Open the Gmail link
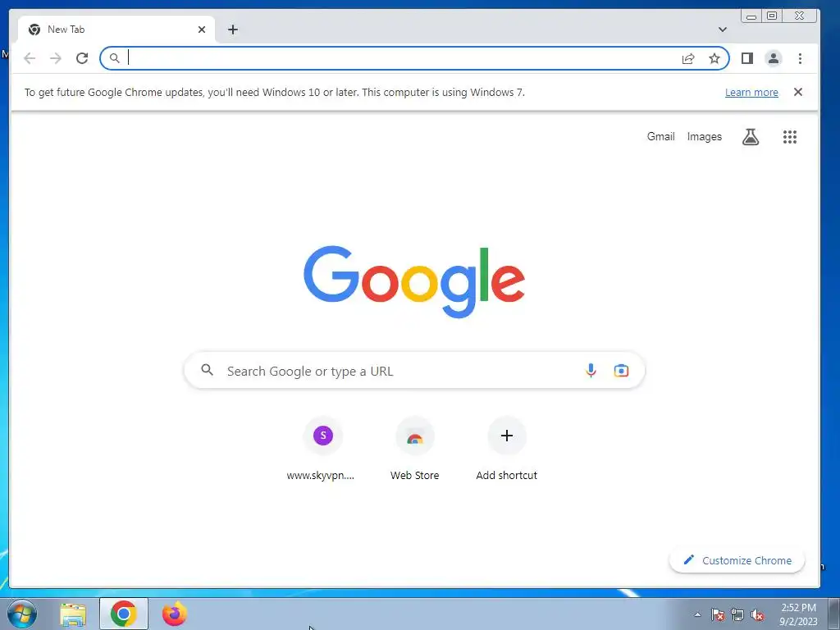 tap(660, 137)
